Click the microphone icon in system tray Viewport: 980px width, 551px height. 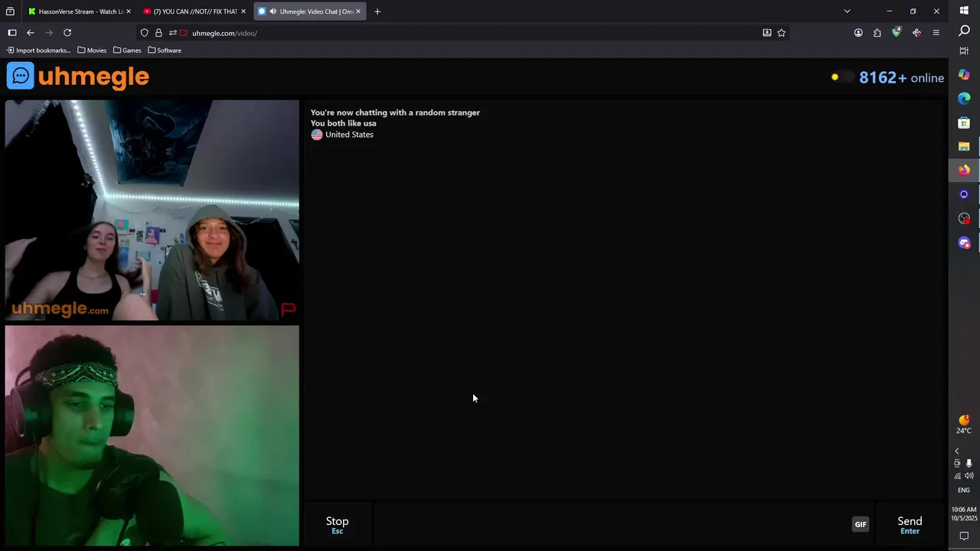pos(969,464)
